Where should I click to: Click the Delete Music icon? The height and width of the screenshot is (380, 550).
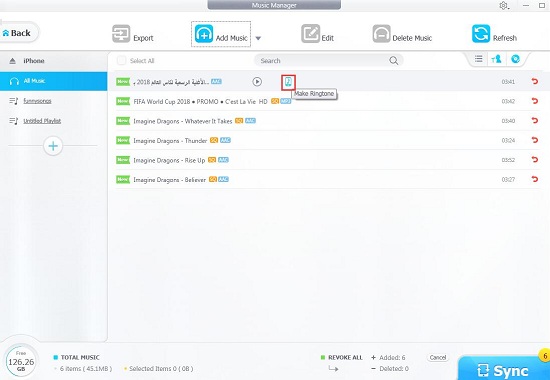point(382,34)
